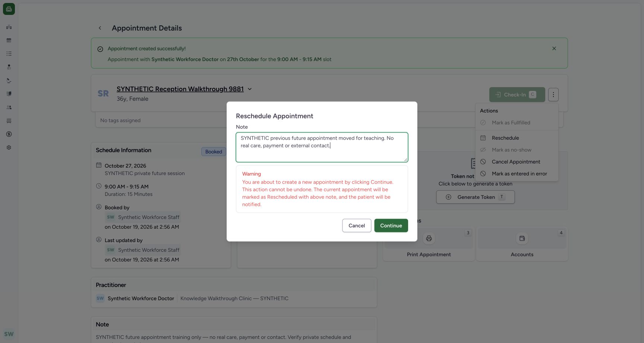Choose Cancel Appointment from the Actions menu
Viewport: 644px width, 343px height.
517,162
